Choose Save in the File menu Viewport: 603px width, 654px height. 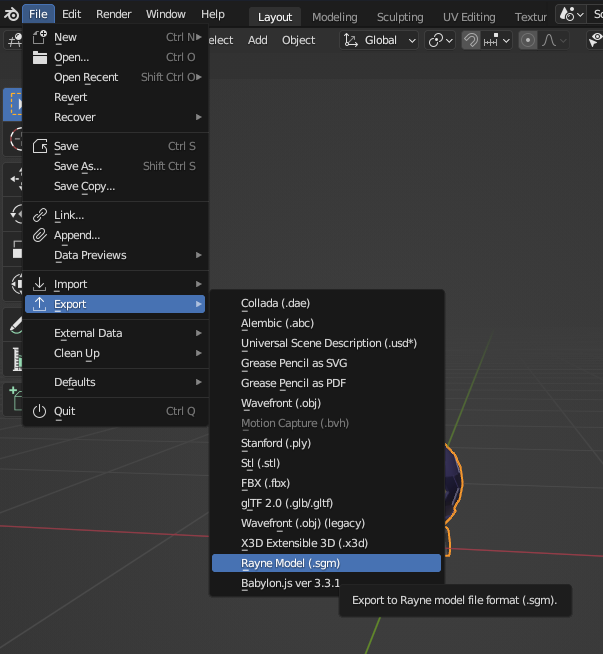point(115,146)
